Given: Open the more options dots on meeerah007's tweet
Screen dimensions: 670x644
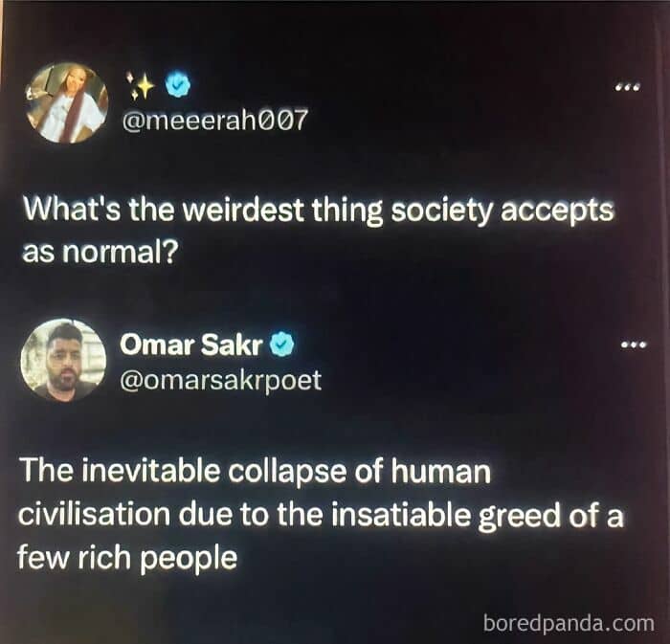Looking at the screenshot, I should click(628, 88).
